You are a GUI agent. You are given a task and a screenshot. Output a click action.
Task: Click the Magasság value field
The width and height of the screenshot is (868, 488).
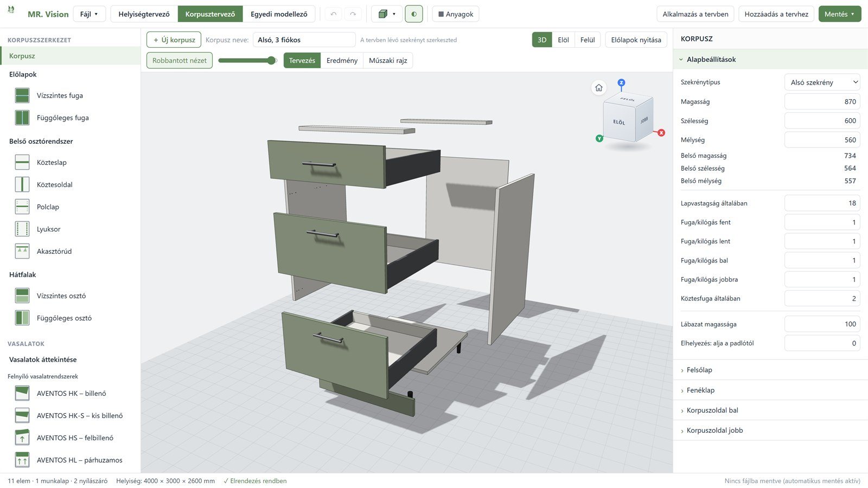pos(822,101)
